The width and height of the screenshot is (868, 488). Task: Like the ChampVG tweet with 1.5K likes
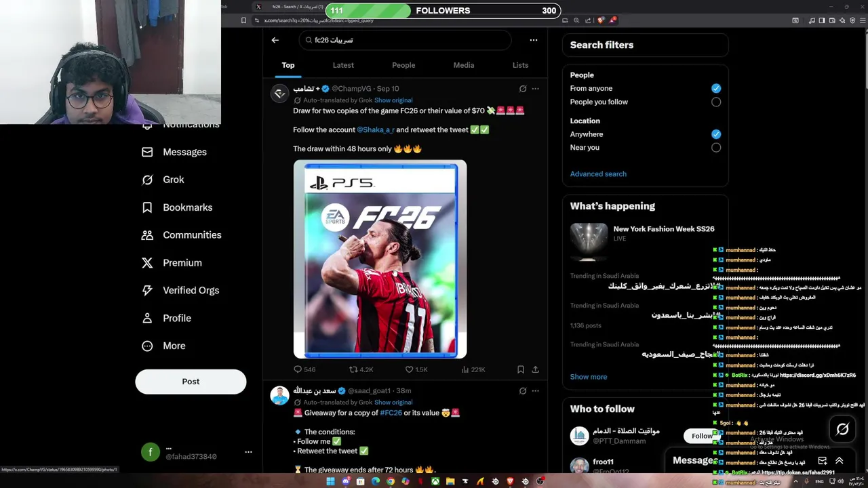416,369
